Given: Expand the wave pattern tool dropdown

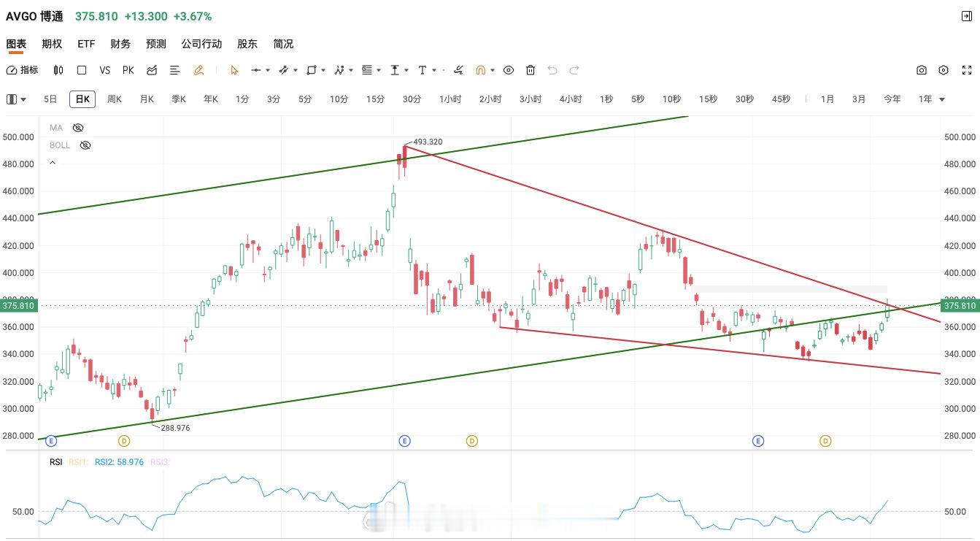Looking at the screenshot, I should tap(351, 71).
